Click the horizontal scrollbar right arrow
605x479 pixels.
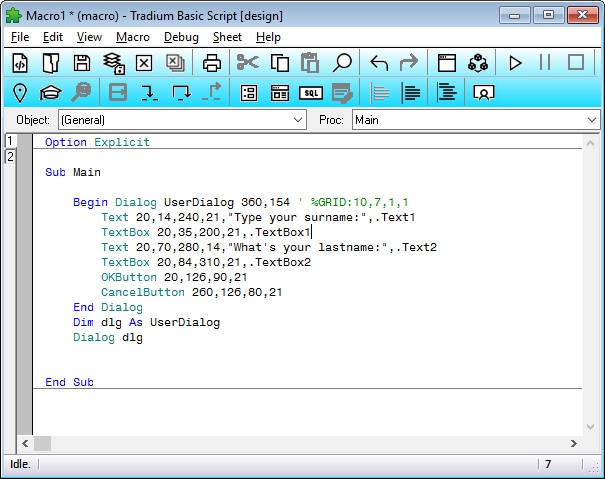tap(574, 443)
